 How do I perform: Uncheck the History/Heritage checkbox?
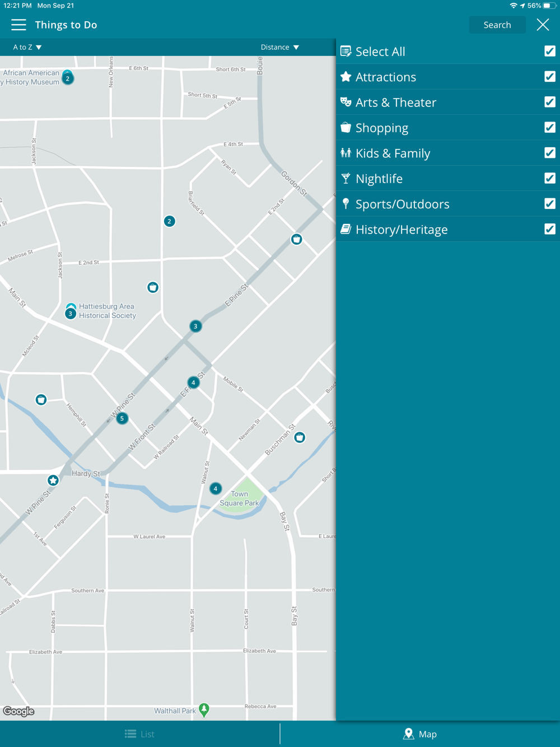[x=550, y=229]
